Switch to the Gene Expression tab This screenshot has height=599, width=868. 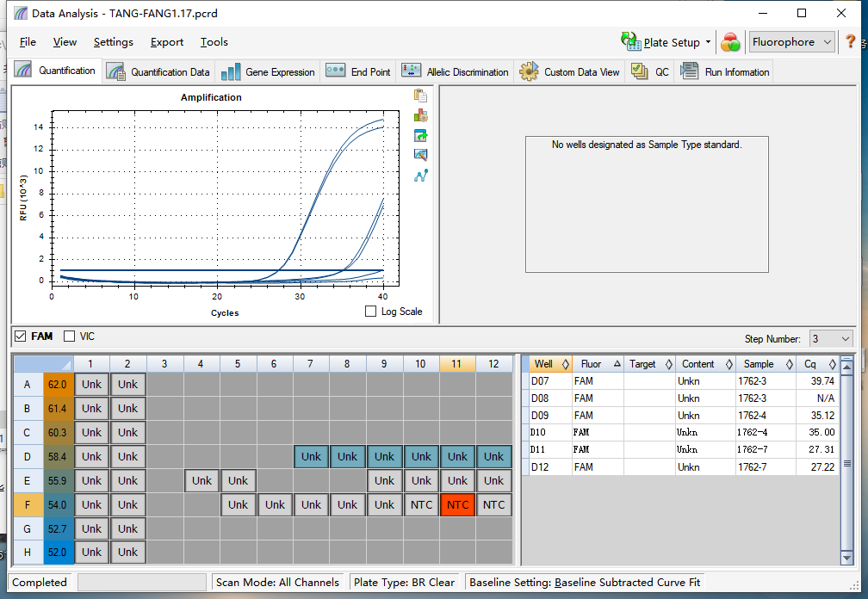(x=268, y=72)
